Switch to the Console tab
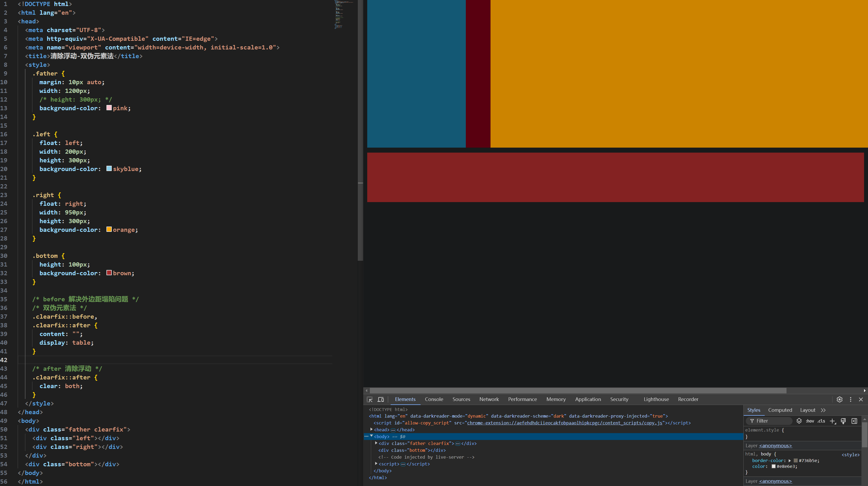The width and height of the screenshot is (868, 486). pos(434,399)
